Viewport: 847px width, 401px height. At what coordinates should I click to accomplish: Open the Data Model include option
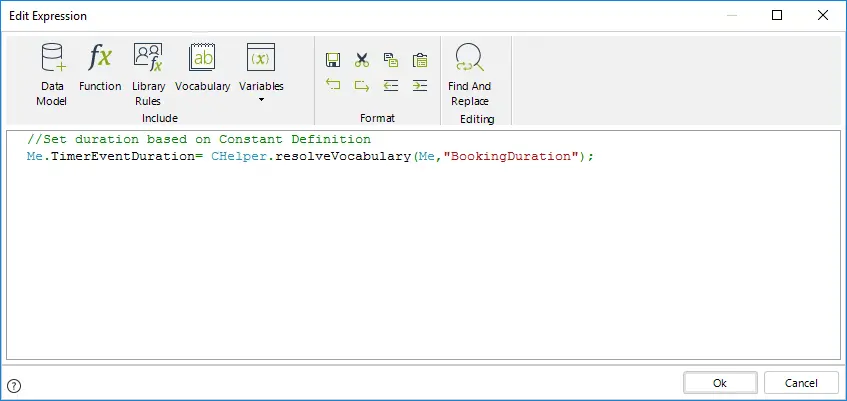click(x=52, y=75)
